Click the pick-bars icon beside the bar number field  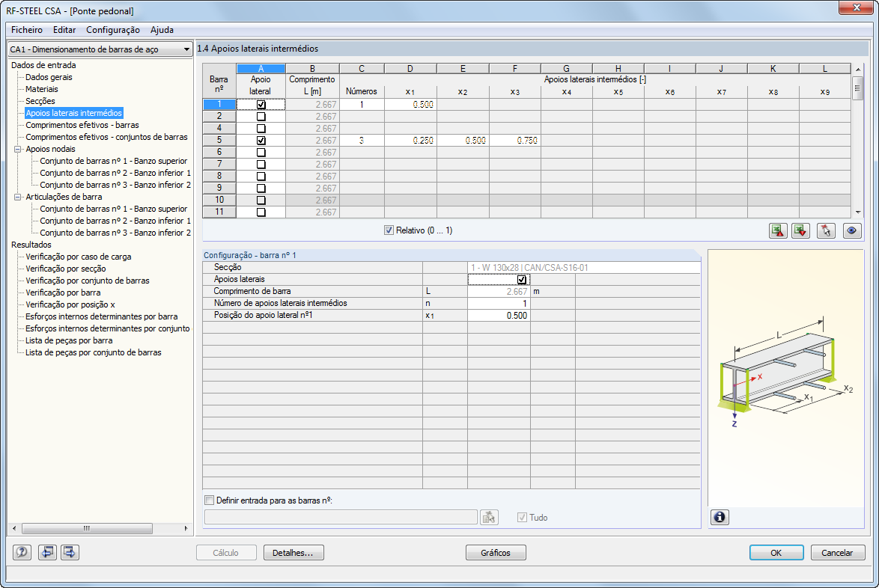489,517
